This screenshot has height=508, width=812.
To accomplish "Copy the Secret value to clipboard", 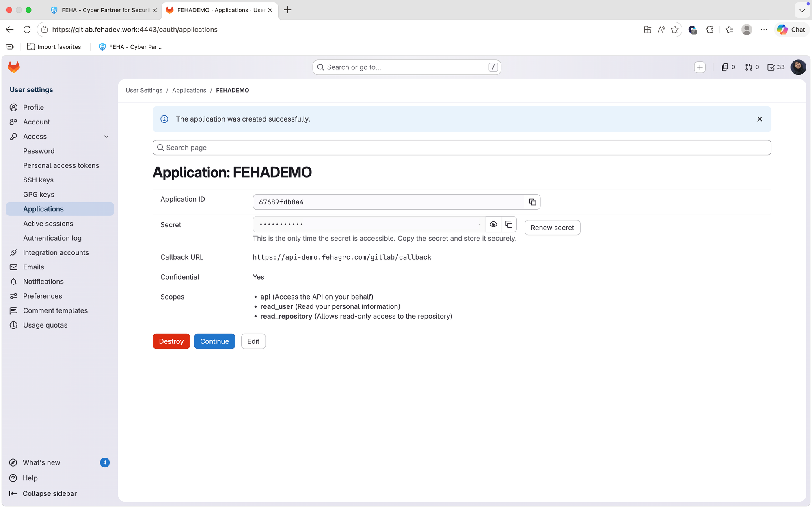I will [x=509, y=224].
